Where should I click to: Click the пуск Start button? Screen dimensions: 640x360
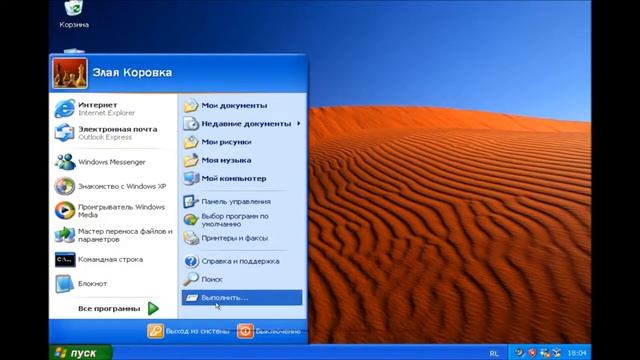pos(80,353)
